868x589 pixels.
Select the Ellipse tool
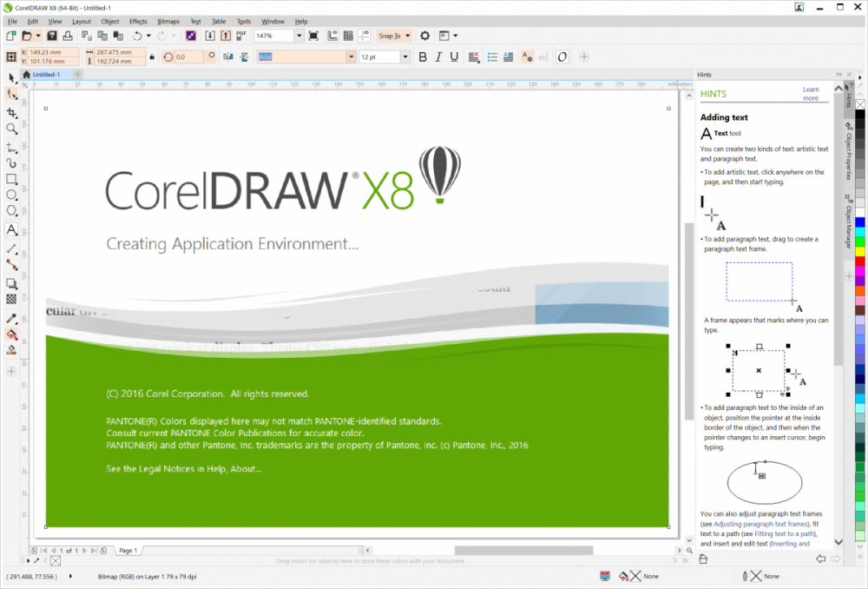11,194
